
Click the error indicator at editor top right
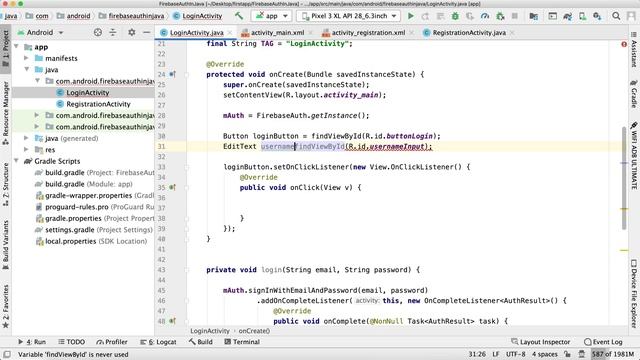pyautogui.click(x=624, y=44)
